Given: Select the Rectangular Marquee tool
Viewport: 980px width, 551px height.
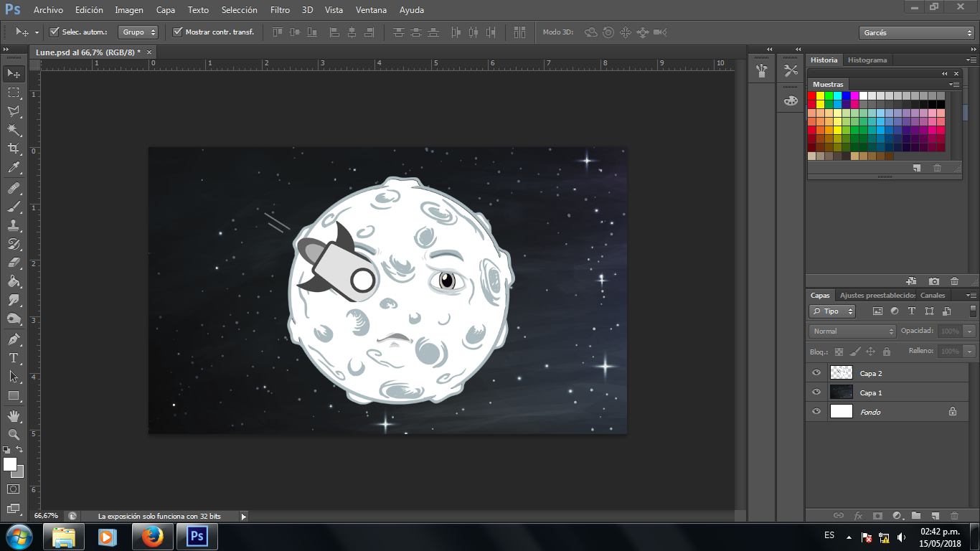Looking at the screenshot, I should [x=14, y=93].
